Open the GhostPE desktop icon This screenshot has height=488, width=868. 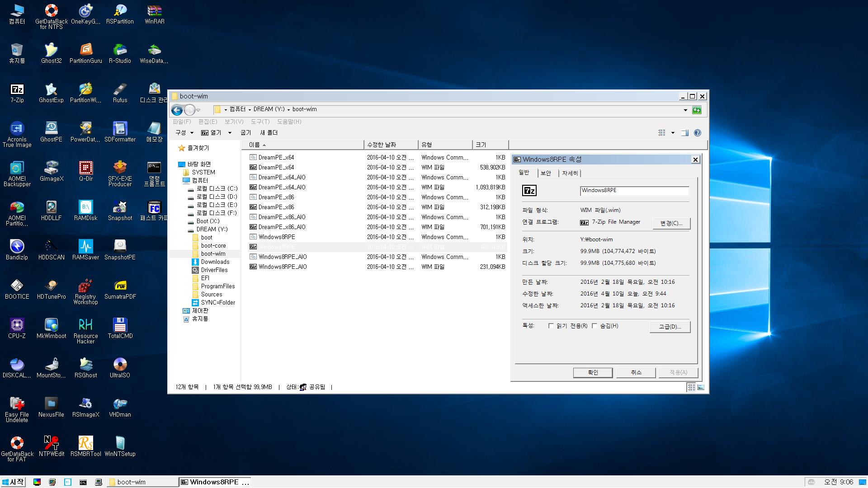(52, 132)
